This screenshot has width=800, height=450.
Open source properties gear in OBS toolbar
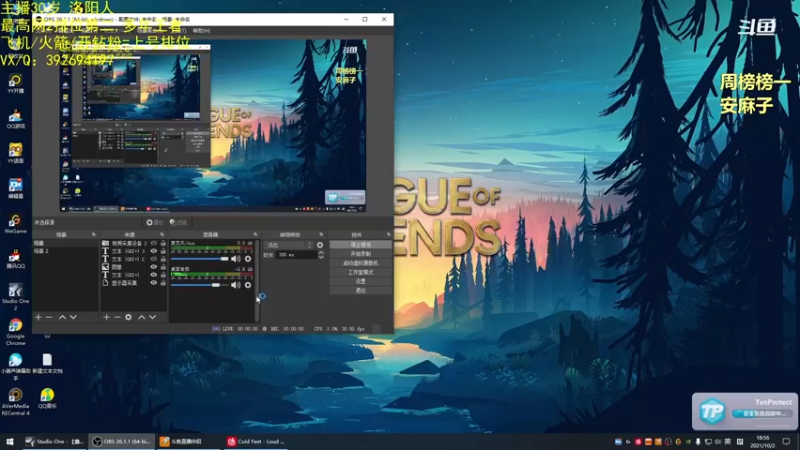point(154,222)
